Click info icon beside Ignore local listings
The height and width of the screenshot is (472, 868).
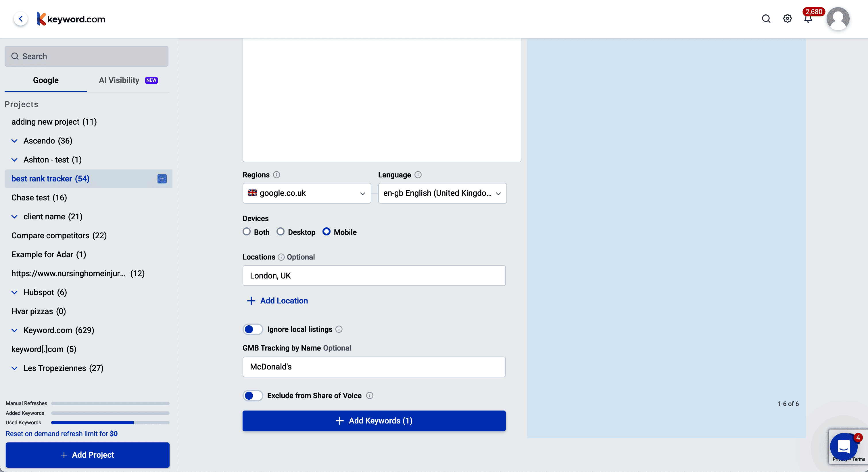pos(339,329)
